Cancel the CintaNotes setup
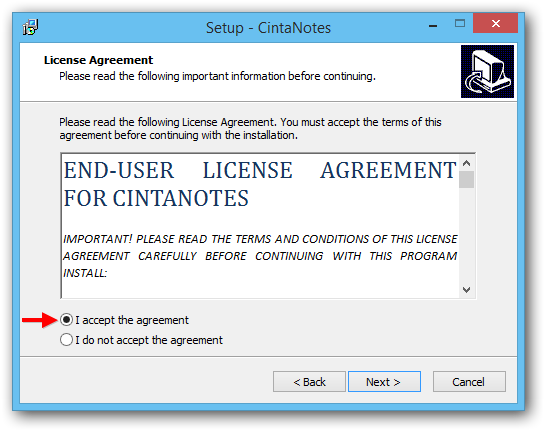Image resolution: width=545 pixels, height=431 pixels. point(469,382)
